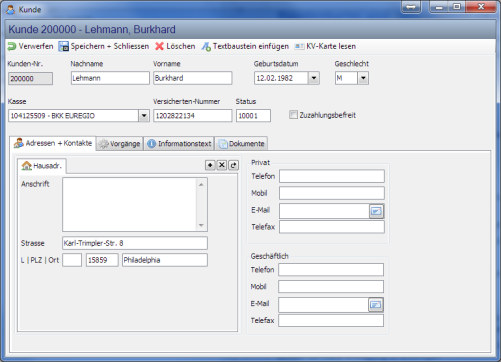
Task: Select the Hausadr. address tab
Action: click(x=42, y=166)
